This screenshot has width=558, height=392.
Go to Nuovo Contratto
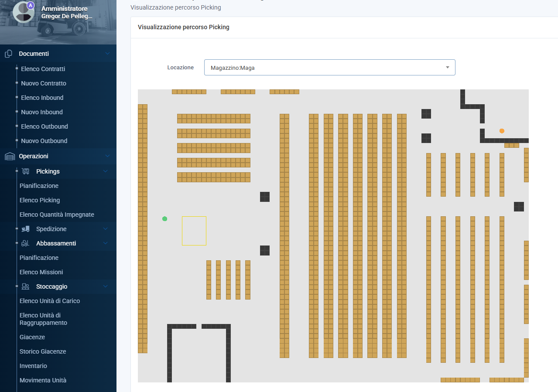[44, 83]
